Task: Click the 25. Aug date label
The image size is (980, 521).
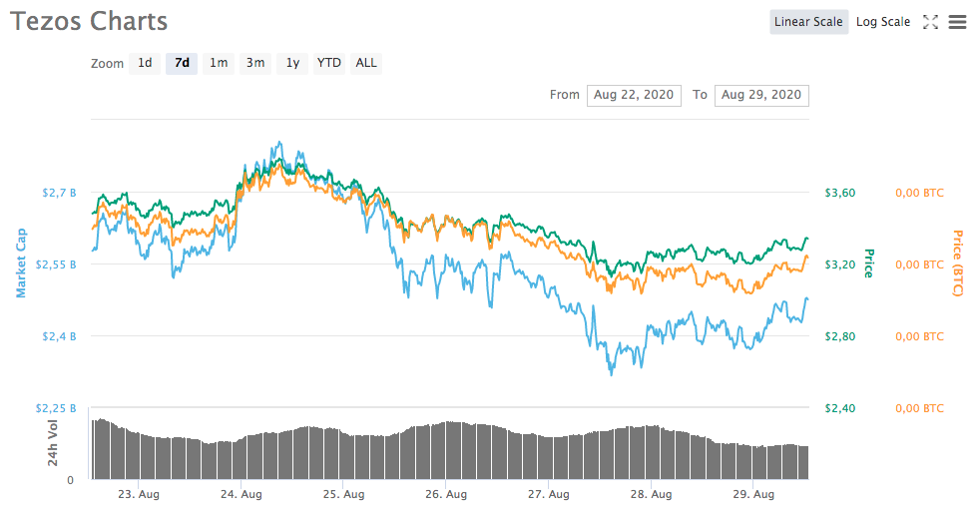Action: pyautogui.click(x=343, y=494)
